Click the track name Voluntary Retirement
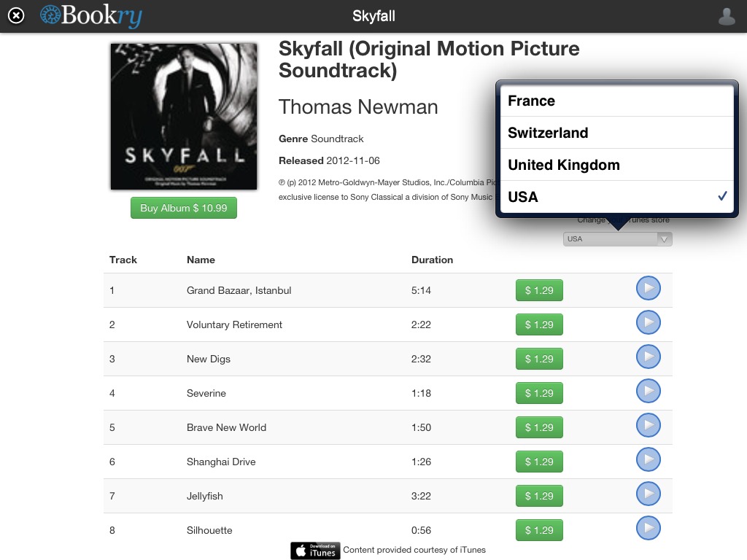747x560 pixels. 234,324
